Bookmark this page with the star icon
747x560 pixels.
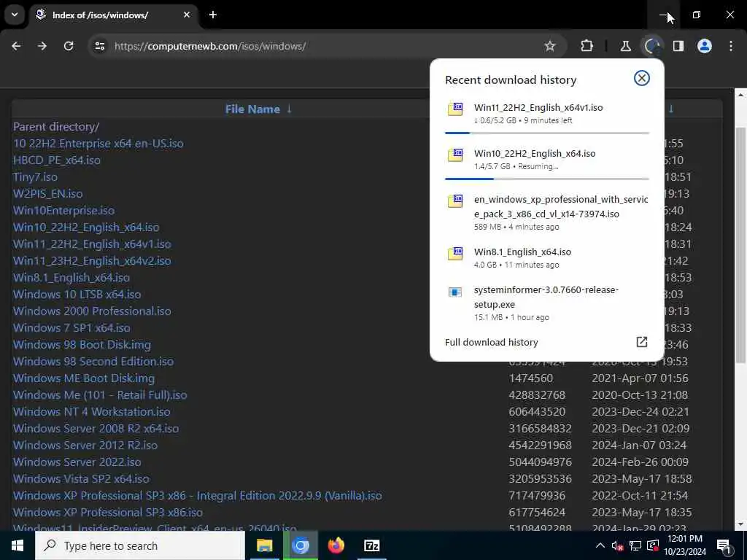click(550, 46)
